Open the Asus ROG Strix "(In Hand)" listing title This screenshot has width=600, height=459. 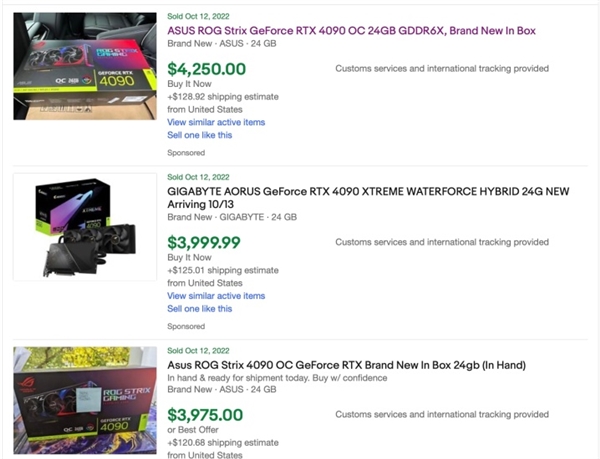[x=346, y=365]
